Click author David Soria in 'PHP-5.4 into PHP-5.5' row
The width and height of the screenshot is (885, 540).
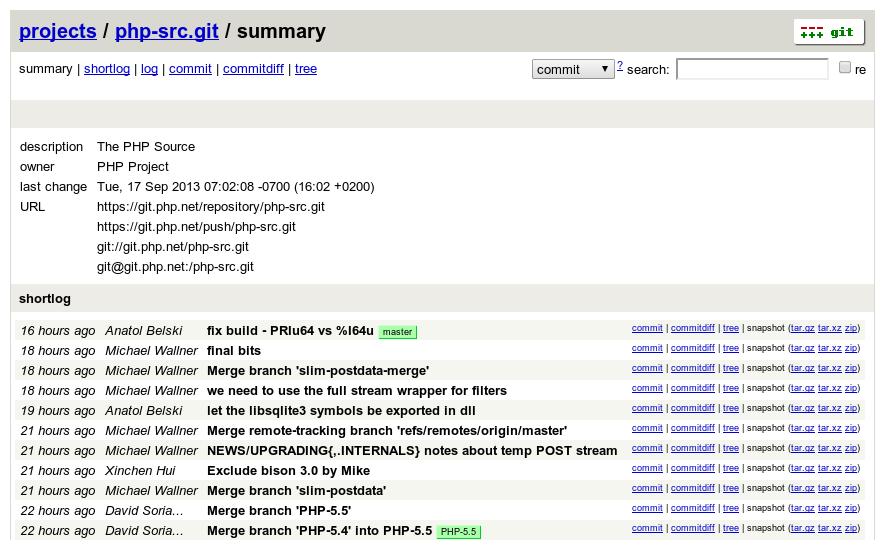144,531
